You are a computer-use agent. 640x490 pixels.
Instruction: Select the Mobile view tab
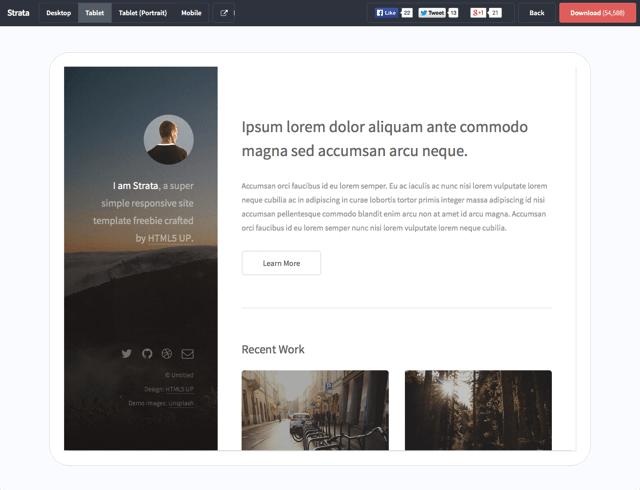(191, 13)
